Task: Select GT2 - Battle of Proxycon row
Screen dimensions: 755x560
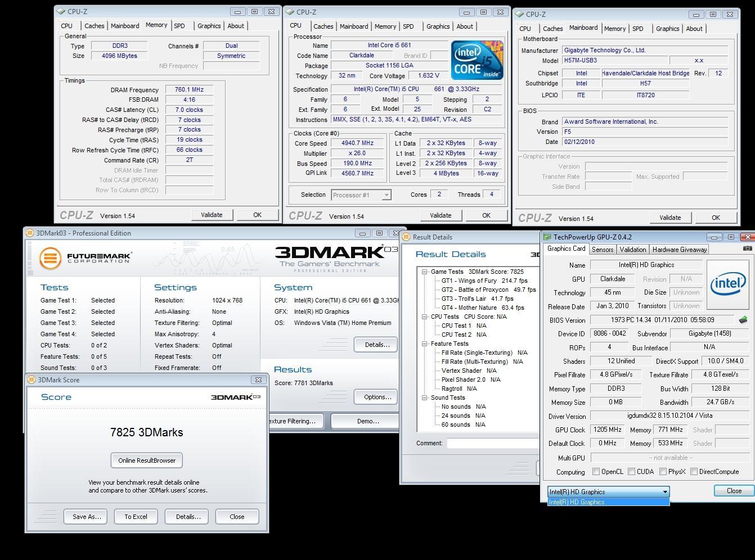Action: (x=488, y=290)
